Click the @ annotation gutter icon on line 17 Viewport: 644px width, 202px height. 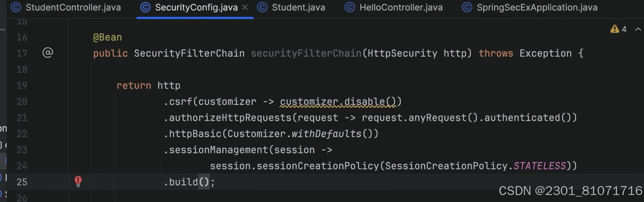tap(48, 53)
